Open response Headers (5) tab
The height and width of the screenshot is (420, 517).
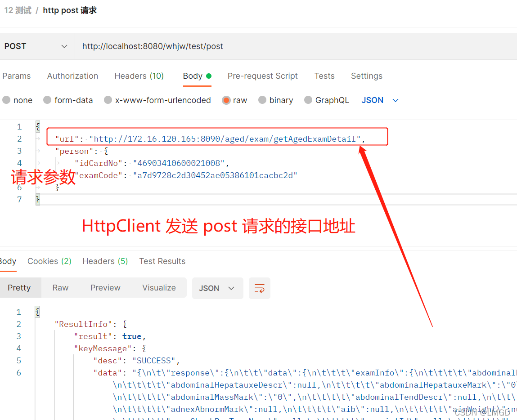click(105, 261)
